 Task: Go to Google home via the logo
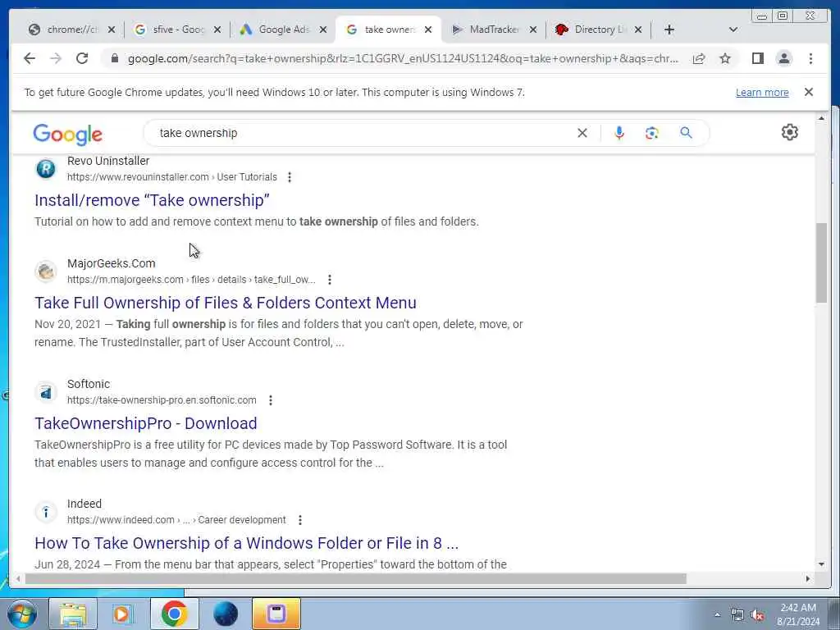point(67,134)
